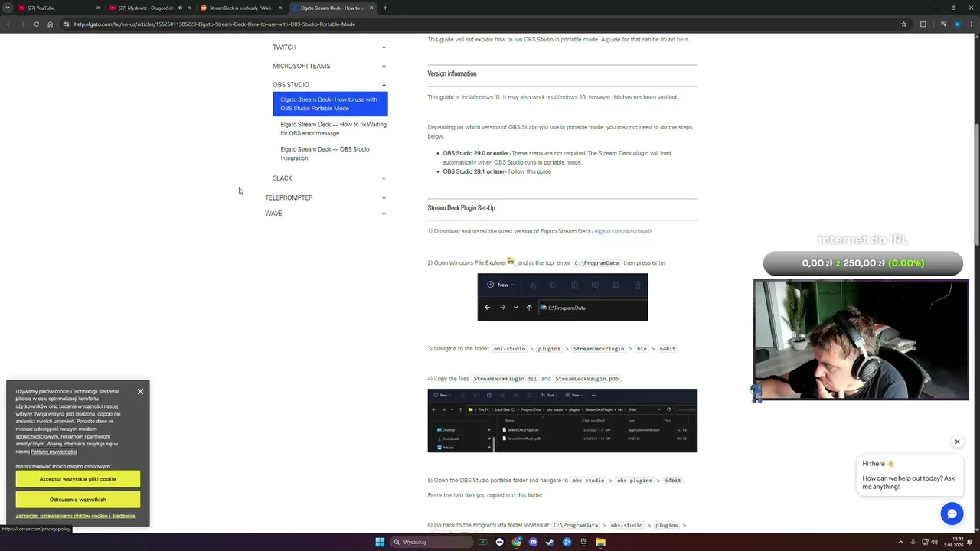Select the Elgato Stream Deck tab
This screenshot has height=551, width=980.
(332, 8)
